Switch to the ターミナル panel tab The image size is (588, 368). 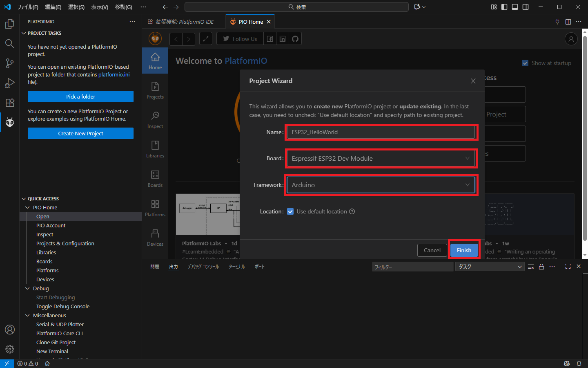237,267
